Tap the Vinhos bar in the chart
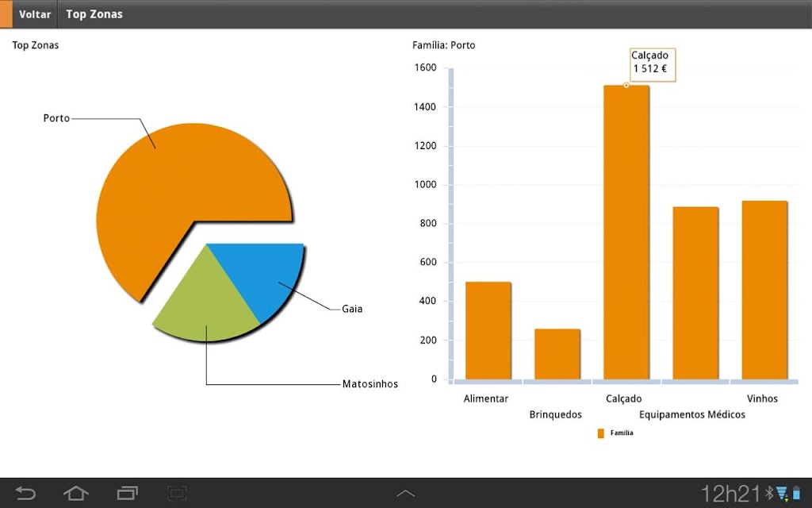This screenshot has width=812, height=508. click(x=764, y=291)
